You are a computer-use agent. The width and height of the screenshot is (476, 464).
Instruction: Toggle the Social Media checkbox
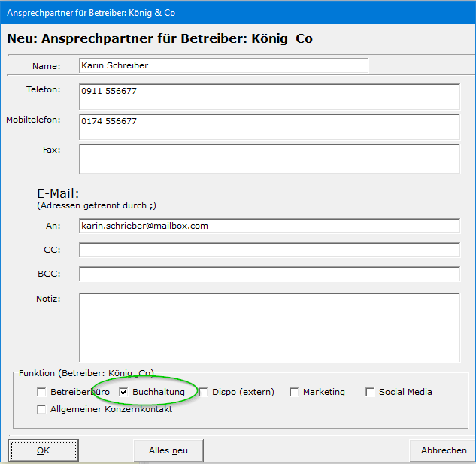tap(370, 392)
